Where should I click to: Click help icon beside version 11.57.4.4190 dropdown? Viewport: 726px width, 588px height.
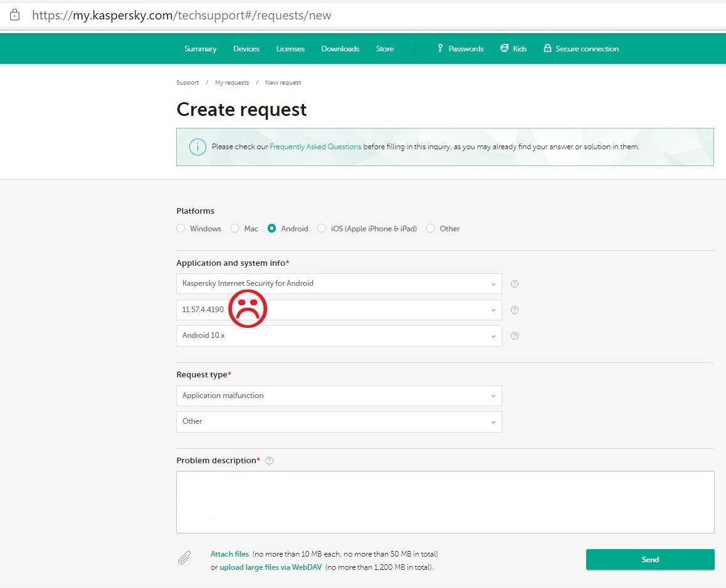515,310
